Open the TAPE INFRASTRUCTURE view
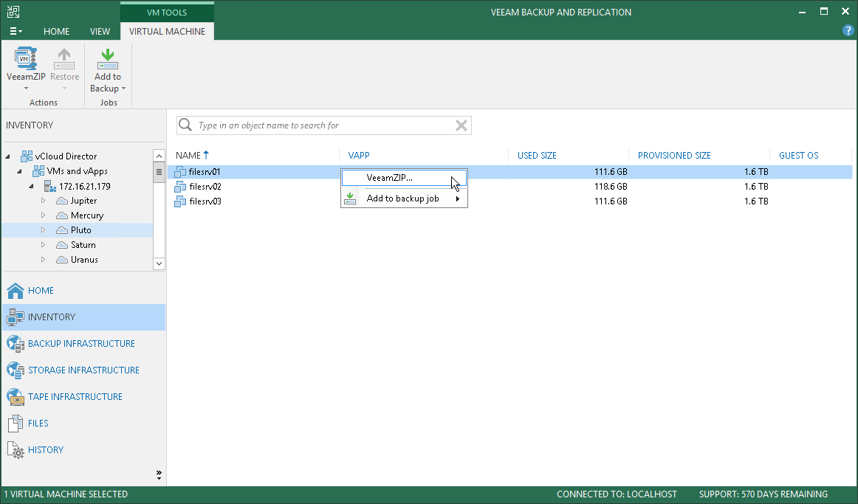Screen dimensions: 858x504 [x=75, y=396]
